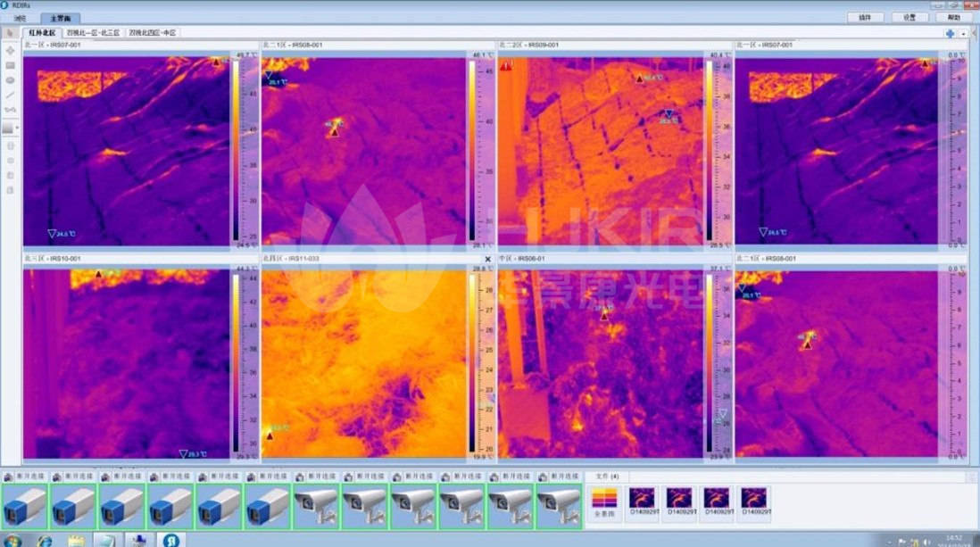Screen dimensions: 980x547
Task: Switch to the 主界面 tab
Action: tap(60, 18)
